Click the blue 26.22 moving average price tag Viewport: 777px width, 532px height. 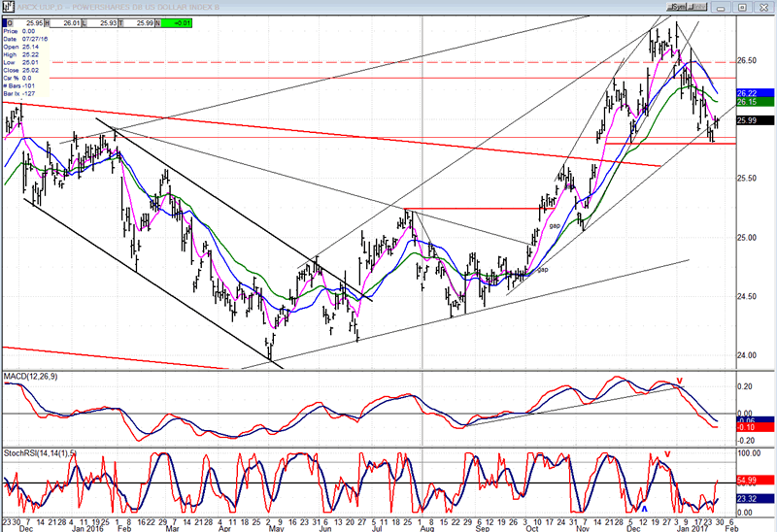tap(756, 93)
